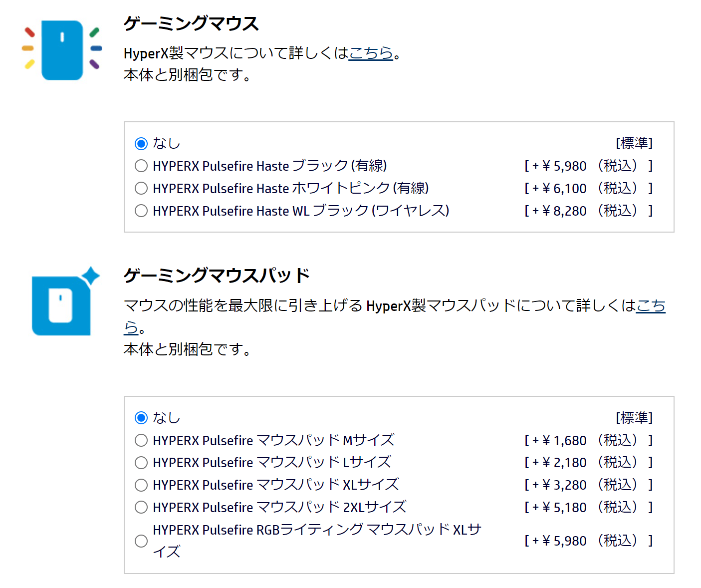Select Pulsefire RGBライティング マウスパッド XL

[x=141, y=541]
